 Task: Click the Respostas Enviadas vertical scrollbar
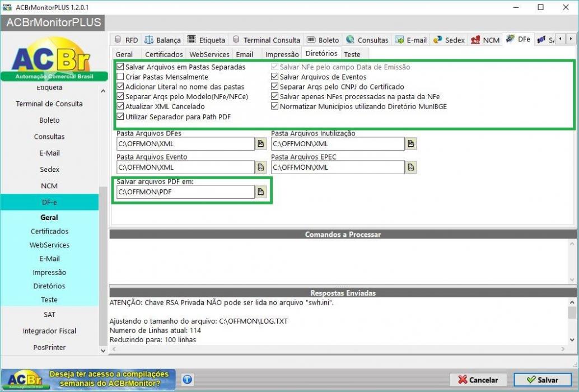coord(572,321)
